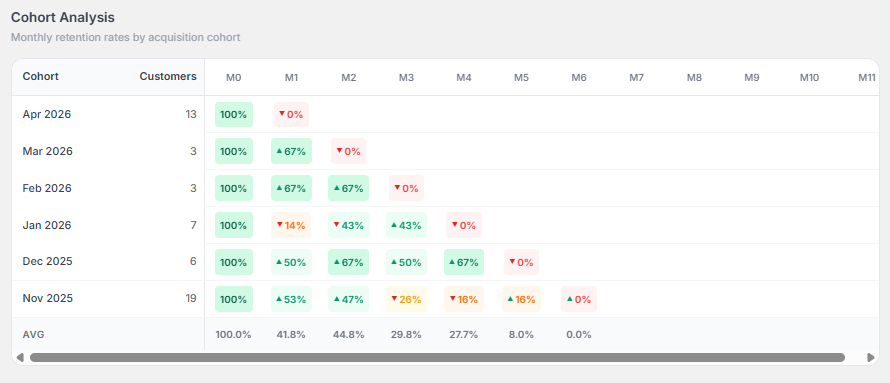Click Dec 2025 customer count 6
Screen dimensions: 890x383
[x=194, y=262]
